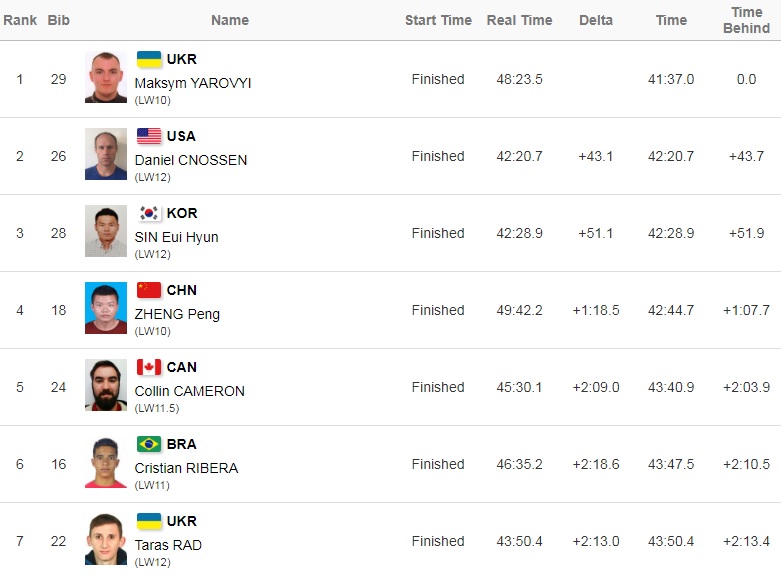The height and width of the screenshot is (578, 781).
Task: Click the China flag icon
Action: 149,290
